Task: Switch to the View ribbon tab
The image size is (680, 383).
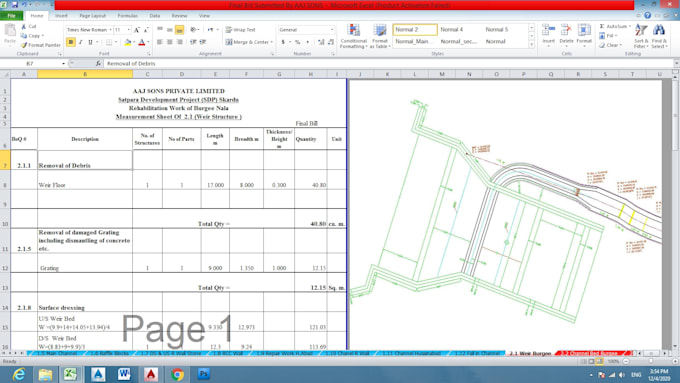Action: tap(204, 16)
